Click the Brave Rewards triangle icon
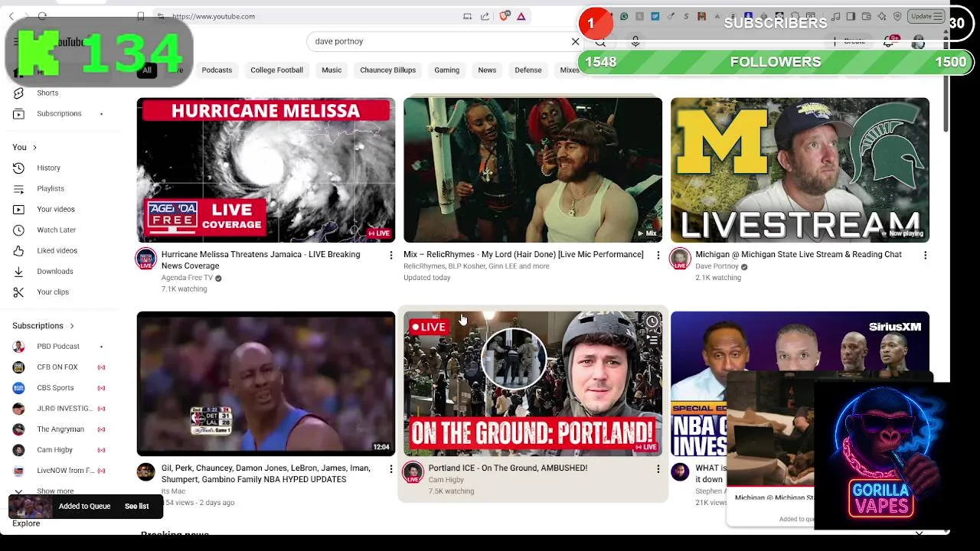 (521, 16)
